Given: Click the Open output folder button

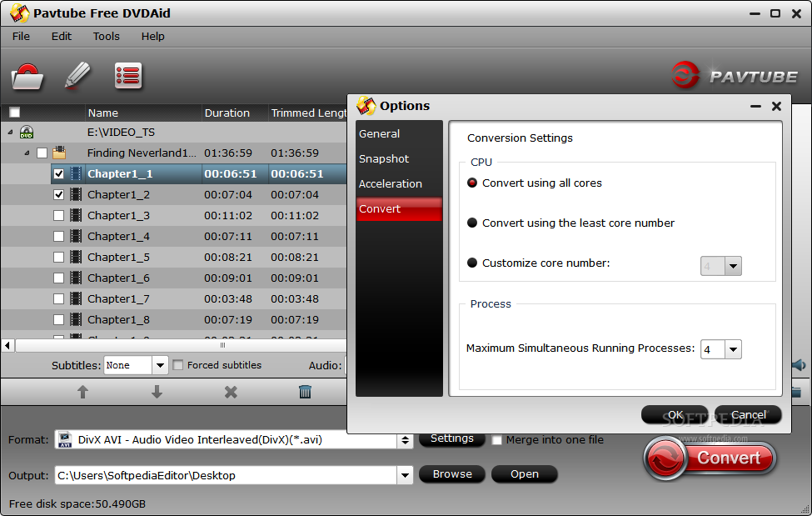Looking at the screenshot, I should [x=525, y=474].
